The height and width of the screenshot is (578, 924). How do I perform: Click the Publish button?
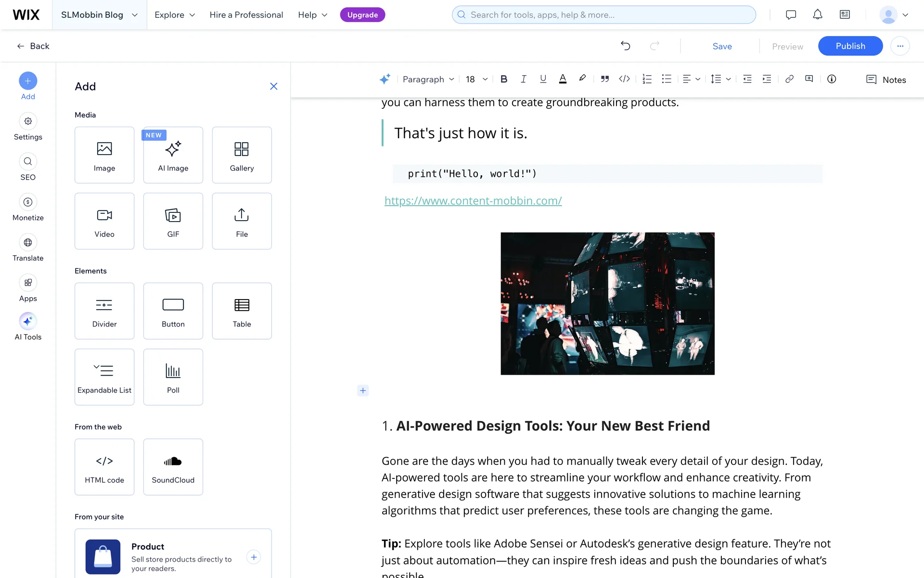[850, 46]
